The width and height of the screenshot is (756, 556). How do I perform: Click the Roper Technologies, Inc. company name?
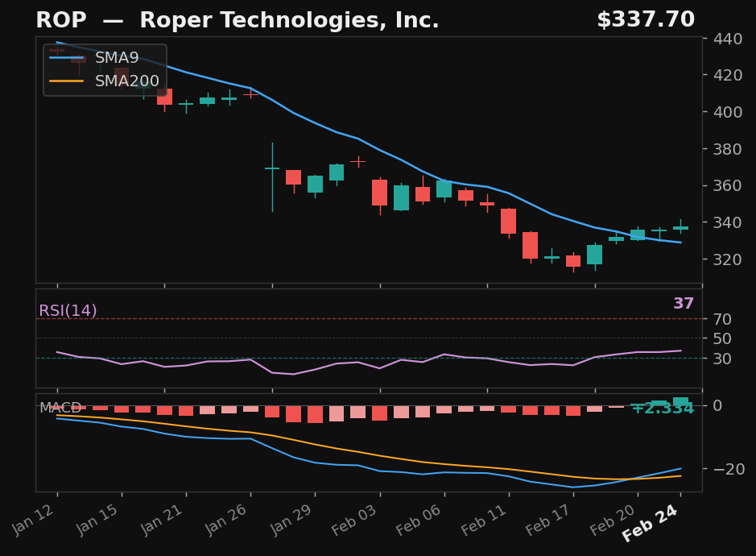tap(289, 20)
